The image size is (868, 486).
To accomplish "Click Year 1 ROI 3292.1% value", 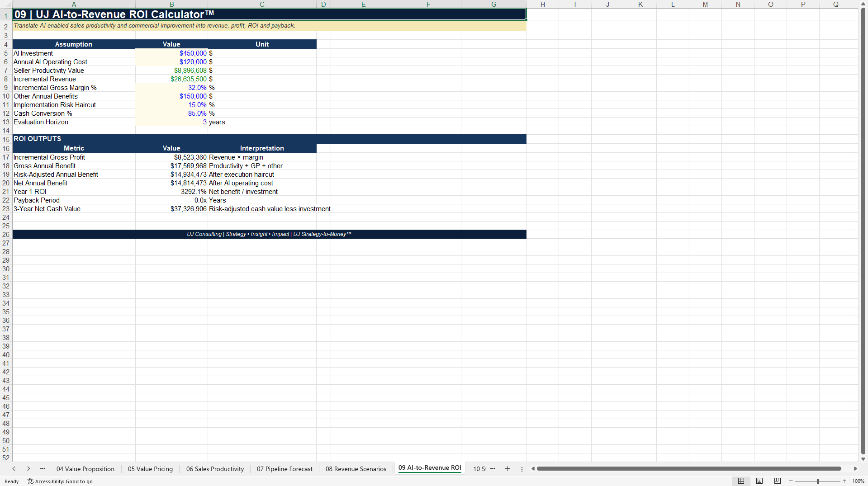I will 171,192.
